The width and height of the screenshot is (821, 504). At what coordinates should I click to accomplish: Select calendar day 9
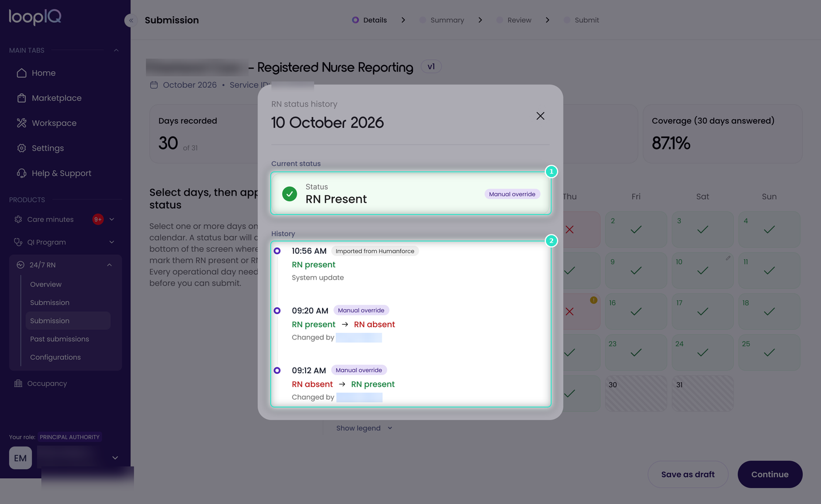[x=636, y=271]
